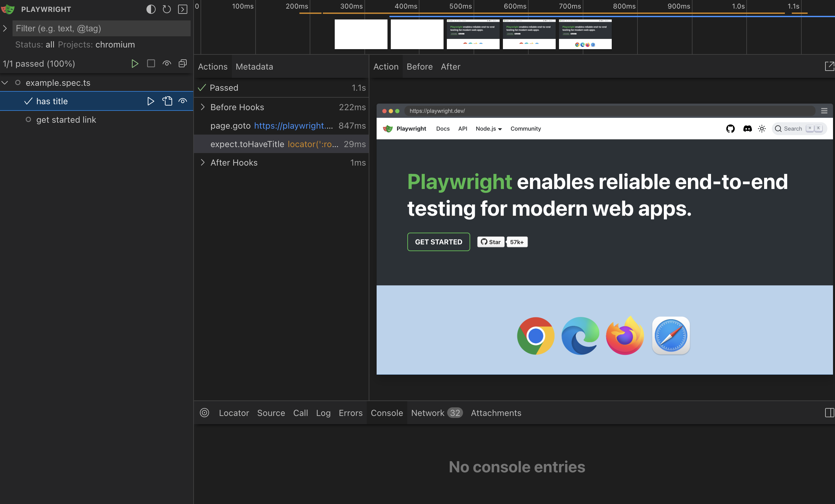The height and width of the screenshot is (504, 835).
Task: Expand the After Hooks entry
Action: click(203, 163)
